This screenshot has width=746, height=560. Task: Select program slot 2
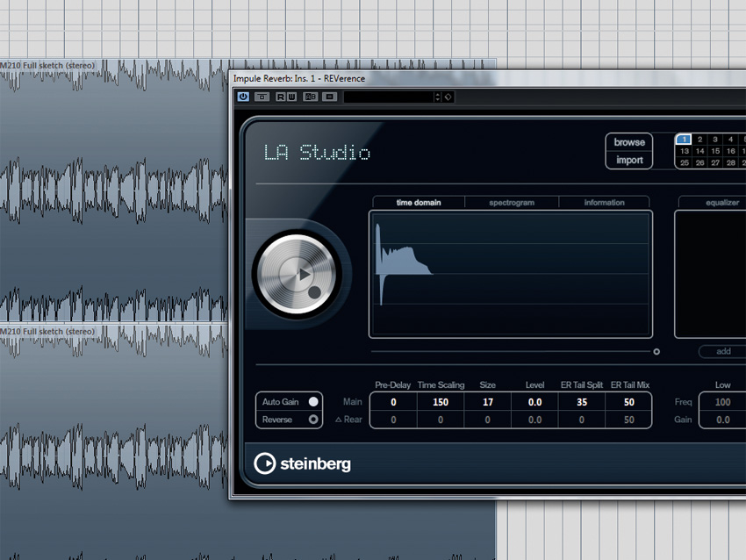point(699,139)
